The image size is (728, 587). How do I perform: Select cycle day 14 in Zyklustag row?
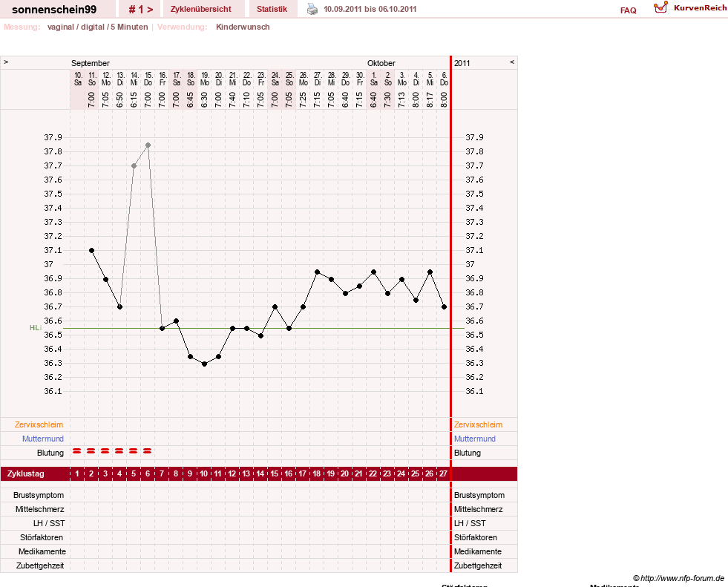260,473
